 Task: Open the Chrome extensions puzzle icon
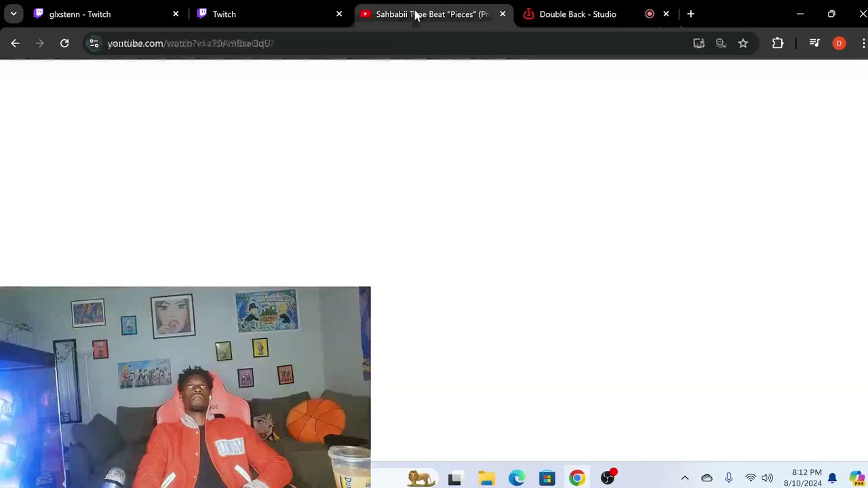778,43
